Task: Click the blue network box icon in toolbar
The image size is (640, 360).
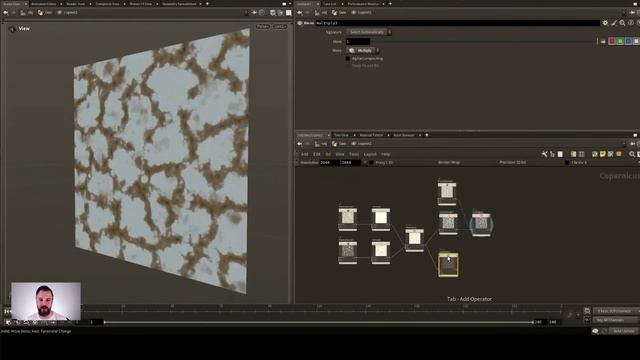Action: (x=611, y=154)
